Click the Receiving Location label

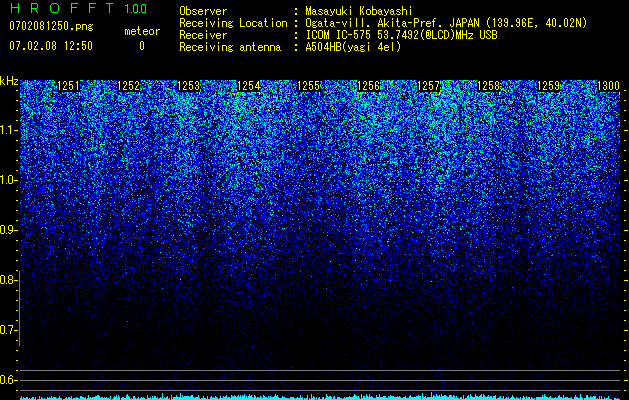pyautogui.click(x=233, y=23)
